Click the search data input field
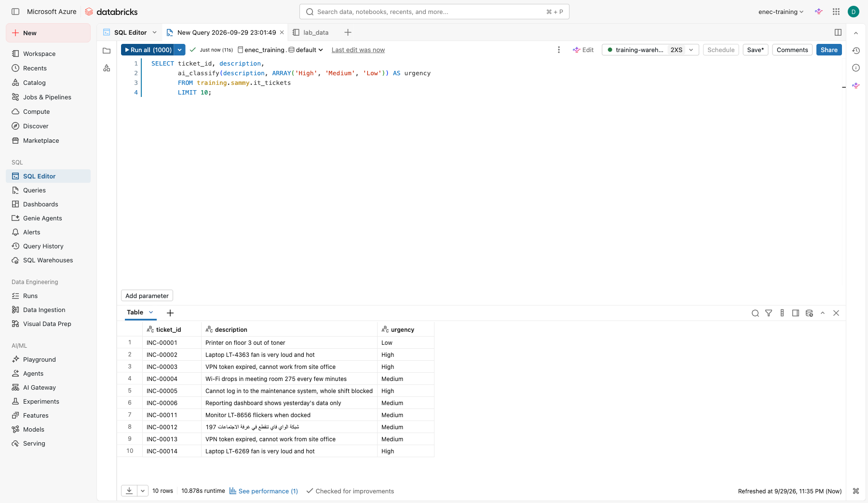The width and height of the screenshot is (868, 503). (434, 12)
